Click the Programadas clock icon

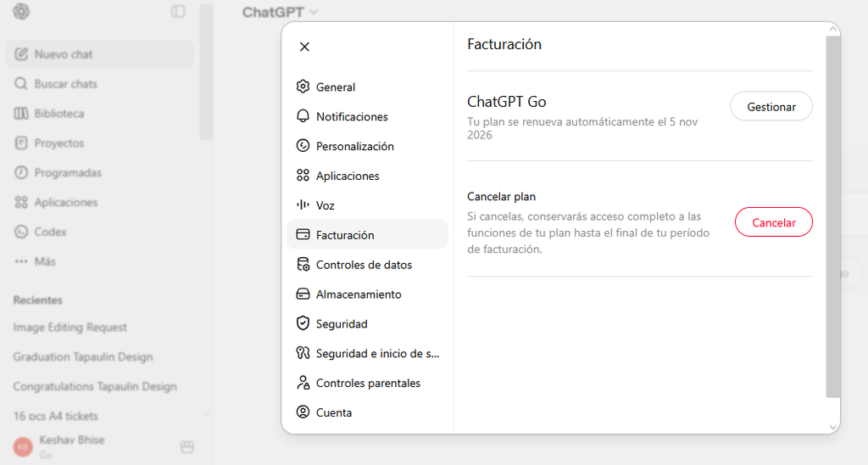click(21, 172)
